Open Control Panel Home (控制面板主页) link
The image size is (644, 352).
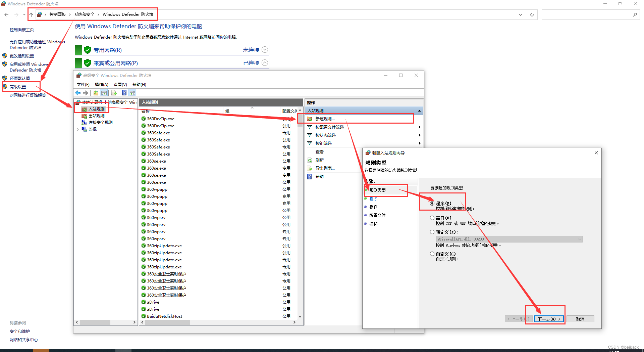coord(22,30)
